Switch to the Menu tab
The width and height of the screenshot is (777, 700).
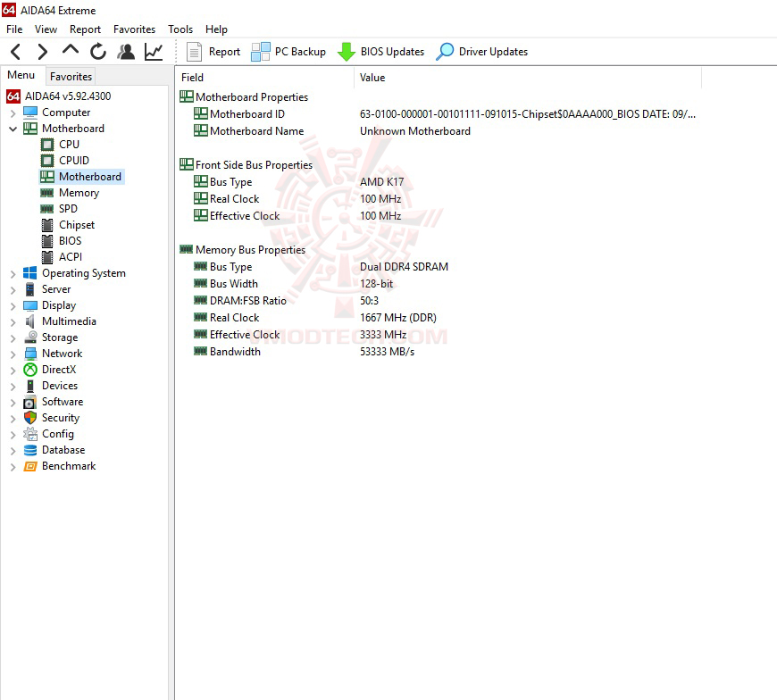pyautogui.click(x=21, y=75)
